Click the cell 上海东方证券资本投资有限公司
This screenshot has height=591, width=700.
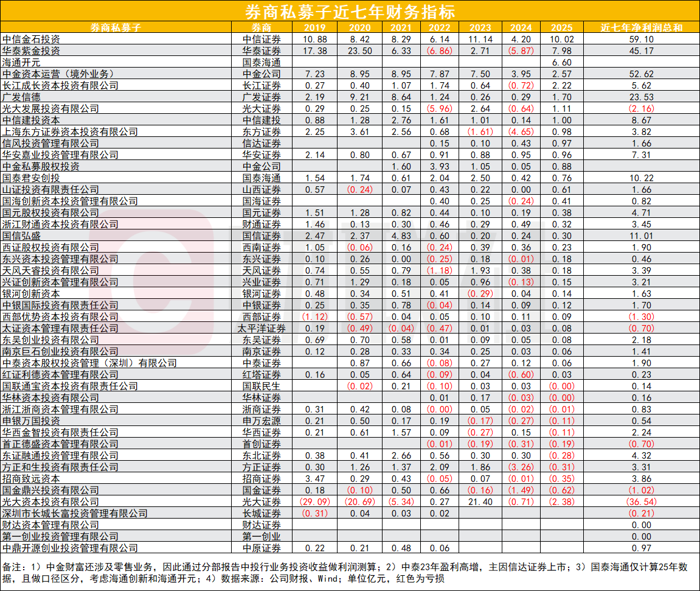click(70, 132)
